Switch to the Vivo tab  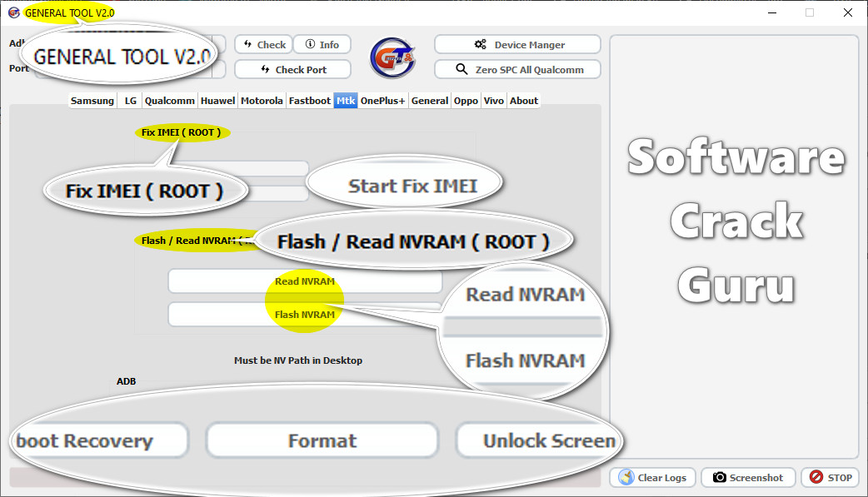coord(493,101)
